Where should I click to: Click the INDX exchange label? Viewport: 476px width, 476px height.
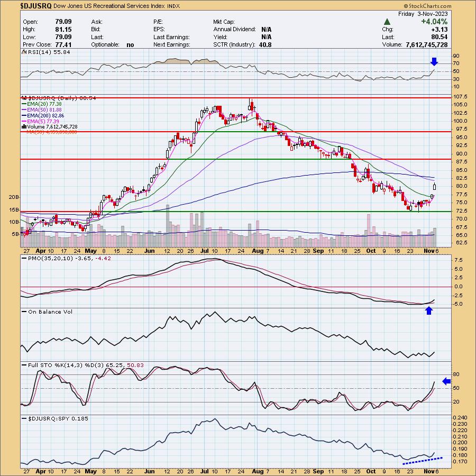pos(173,6)
